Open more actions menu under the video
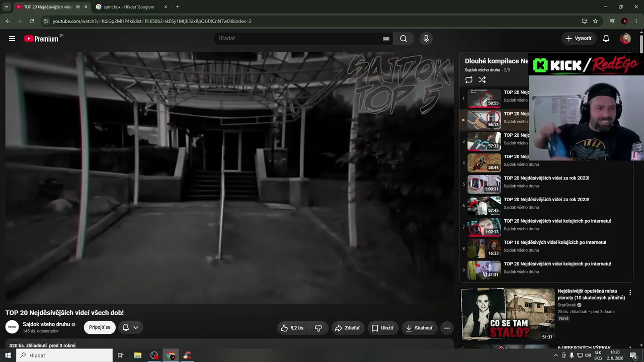This screenshot has height=362, width=644. pyautogui.click(x=447, y=328)
